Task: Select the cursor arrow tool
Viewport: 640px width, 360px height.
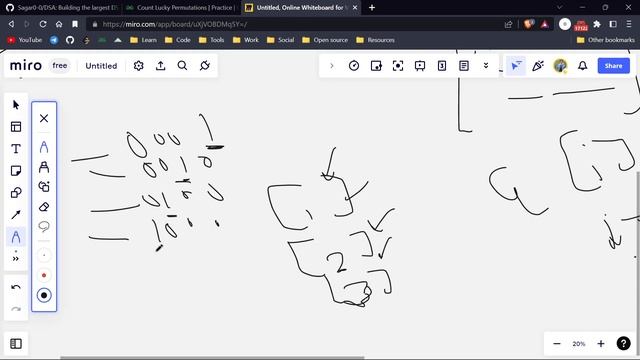Action: [x=16, y=105]
